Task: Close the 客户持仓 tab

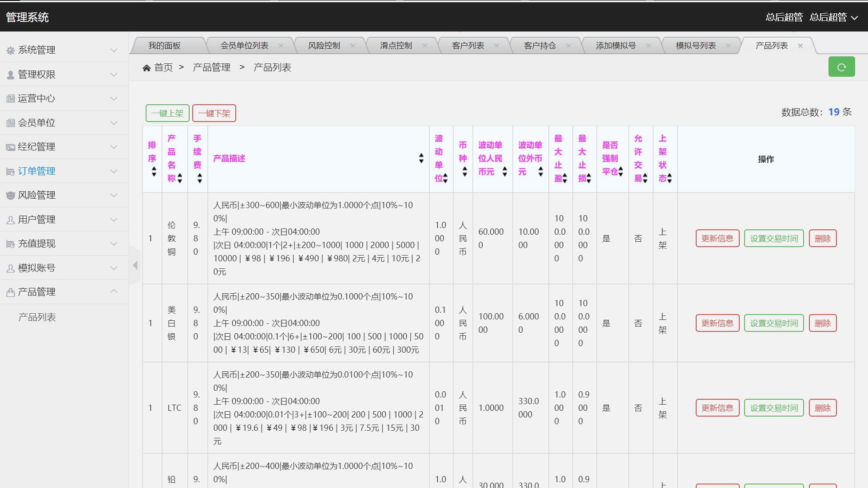Action: (568, 46)
